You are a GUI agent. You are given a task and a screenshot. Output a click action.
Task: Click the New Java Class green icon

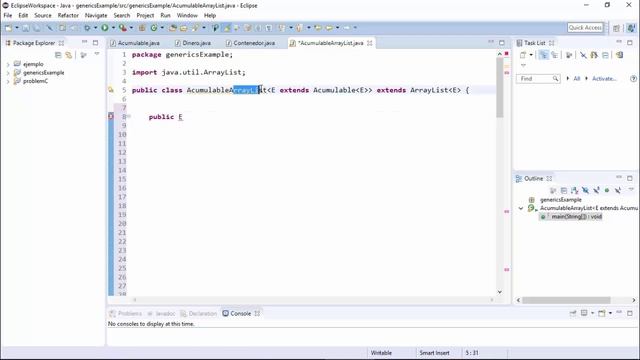coord(154,28)
